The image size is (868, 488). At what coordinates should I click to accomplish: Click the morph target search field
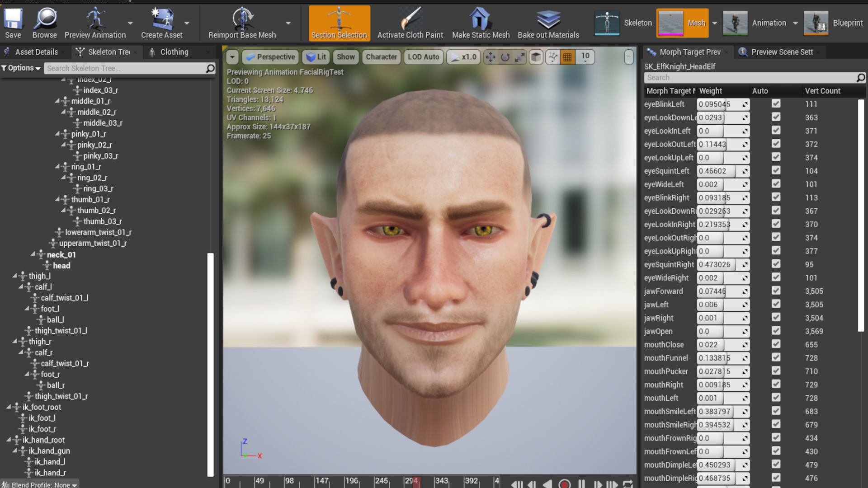click(750, 77)
